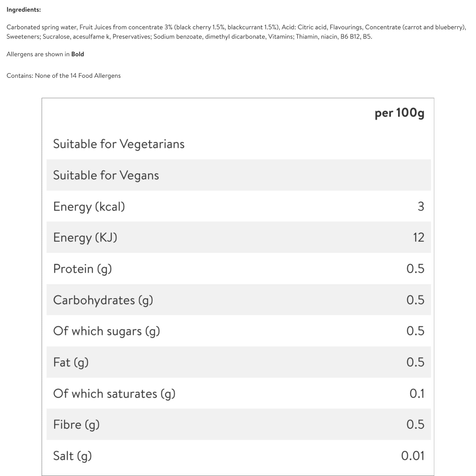
Task: Click the Protein (g) row label
Action: tap(82, 269)
